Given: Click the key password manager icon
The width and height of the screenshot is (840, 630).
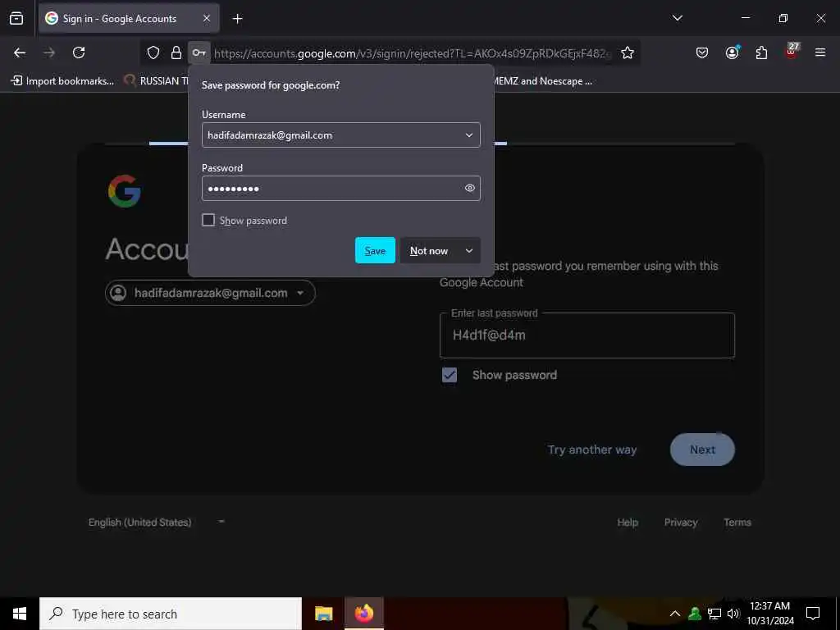Looking at the screenshot, I should [x=199, y=52].
